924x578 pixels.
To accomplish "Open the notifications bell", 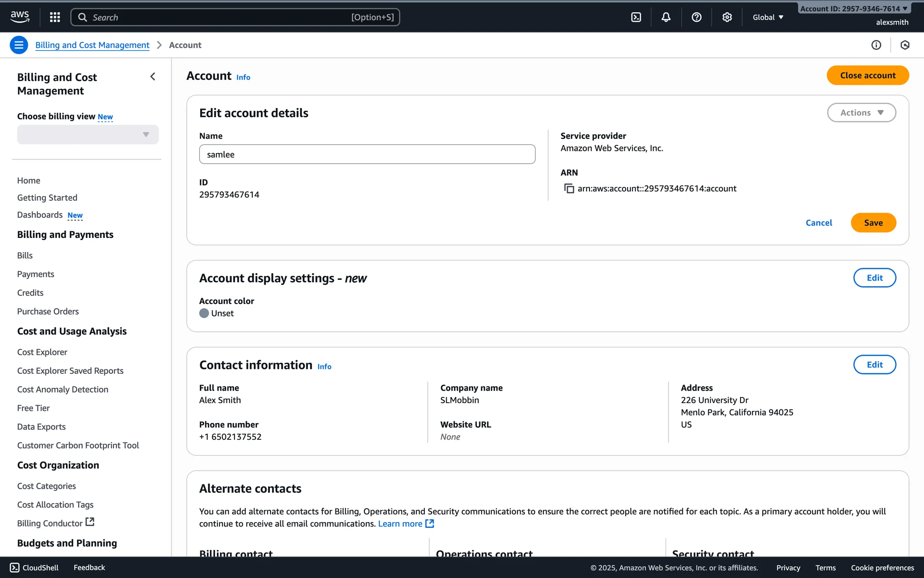I will click(x=666, y=17).
